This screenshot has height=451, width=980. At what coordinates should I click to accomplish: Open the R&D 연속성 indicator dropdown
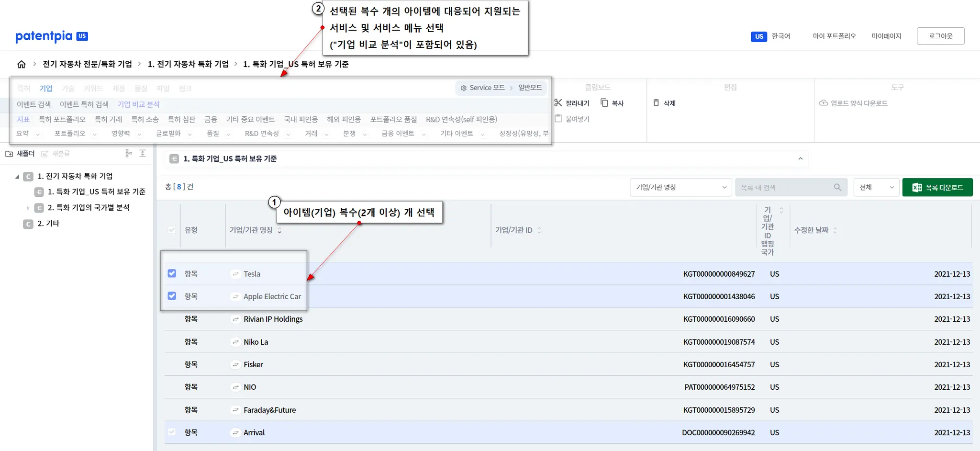point(288,134)
